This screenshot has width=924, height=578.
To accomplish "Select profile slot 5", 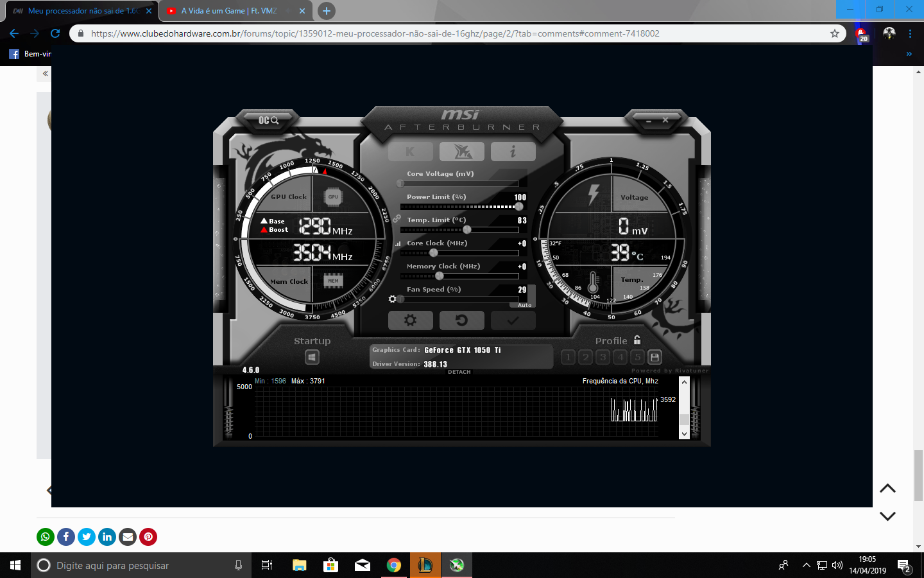I will point(637,357).
